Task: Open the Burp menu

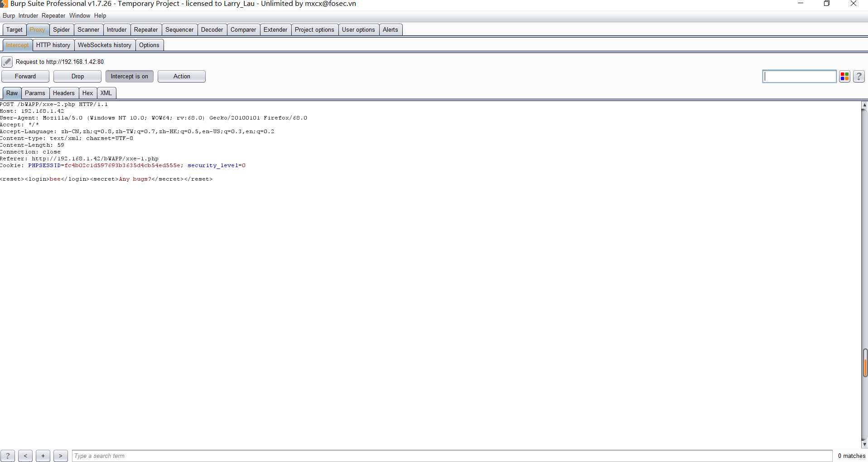Action: pos(9,16)
